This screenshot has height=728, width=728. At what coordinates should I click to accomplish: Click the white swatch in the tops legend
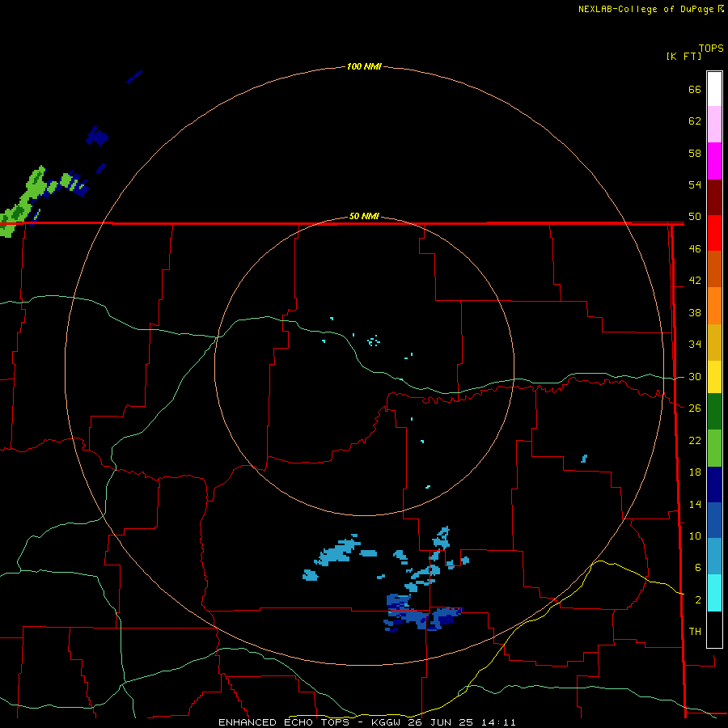click(714, 89)
